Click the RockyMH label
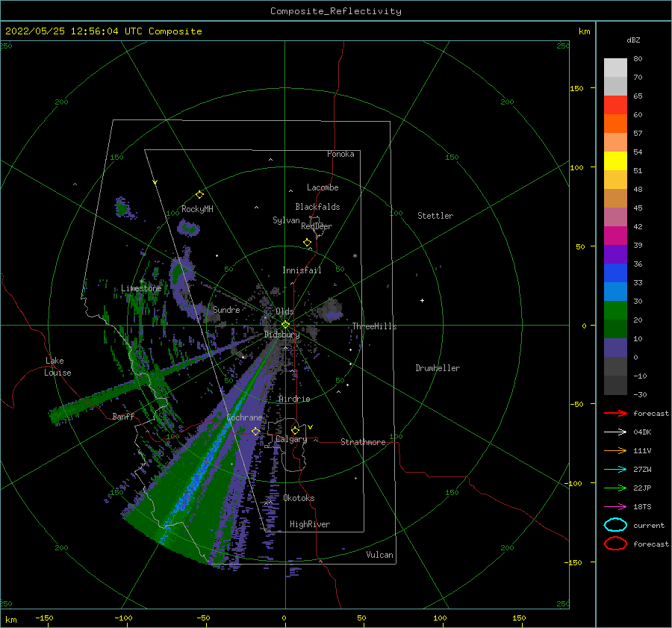 [x=197, y=209]
